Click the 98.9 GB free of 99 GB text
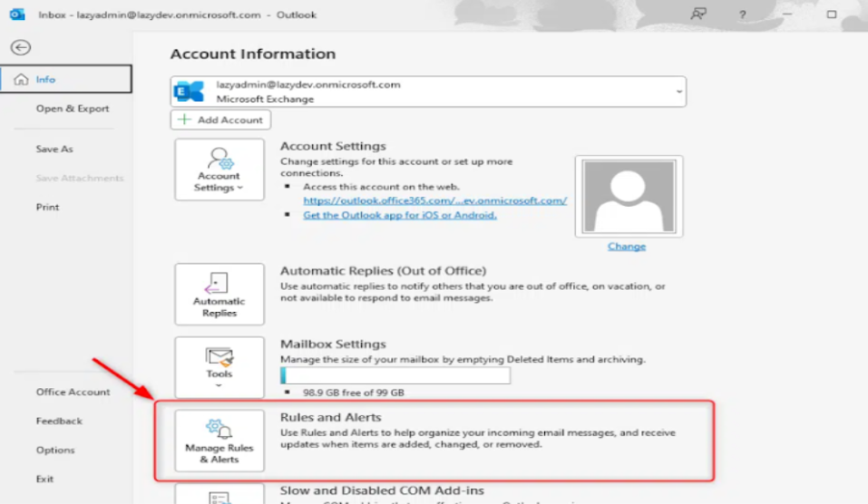 pyautogui.click(x=353, y=393)
